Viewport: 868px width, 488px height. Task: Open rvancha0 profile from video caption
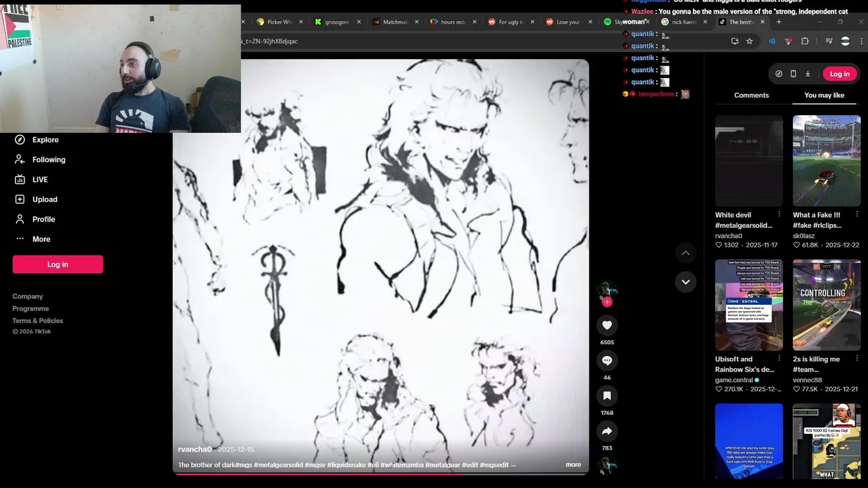pyautogui.click(x=195, y=449)
